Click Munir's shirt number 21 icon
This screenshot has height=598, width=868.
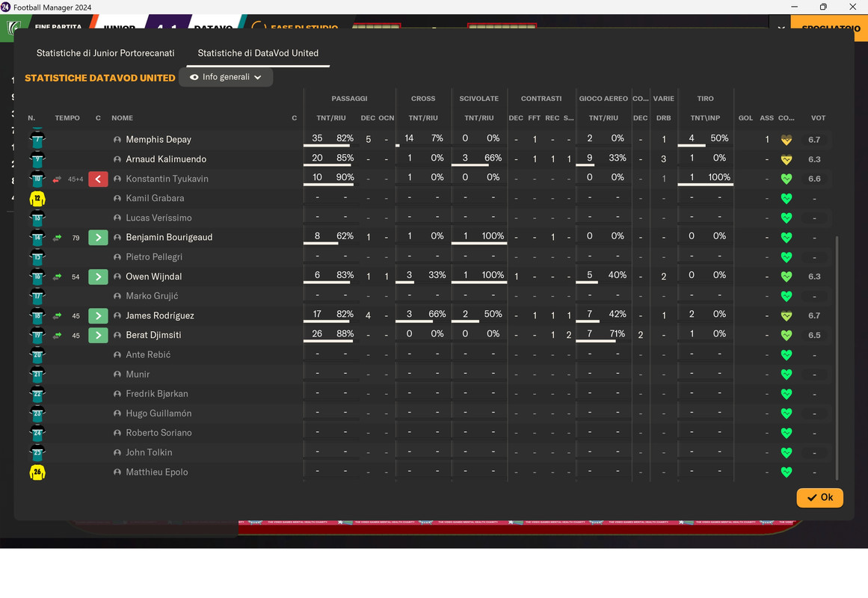pyautogui.click(x=37, y=374)
